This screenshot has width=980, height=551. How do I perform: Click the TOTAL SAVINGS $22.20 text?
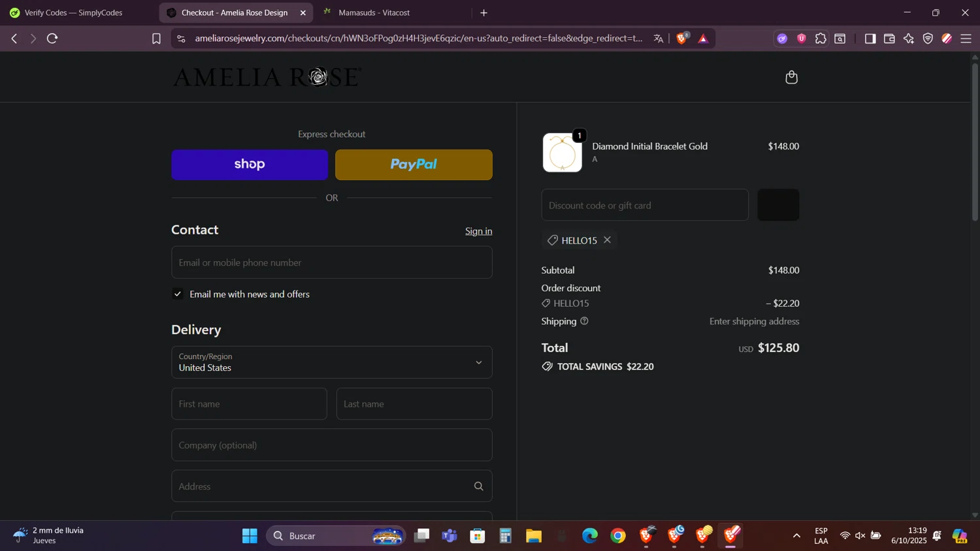(x=605, y=367)
